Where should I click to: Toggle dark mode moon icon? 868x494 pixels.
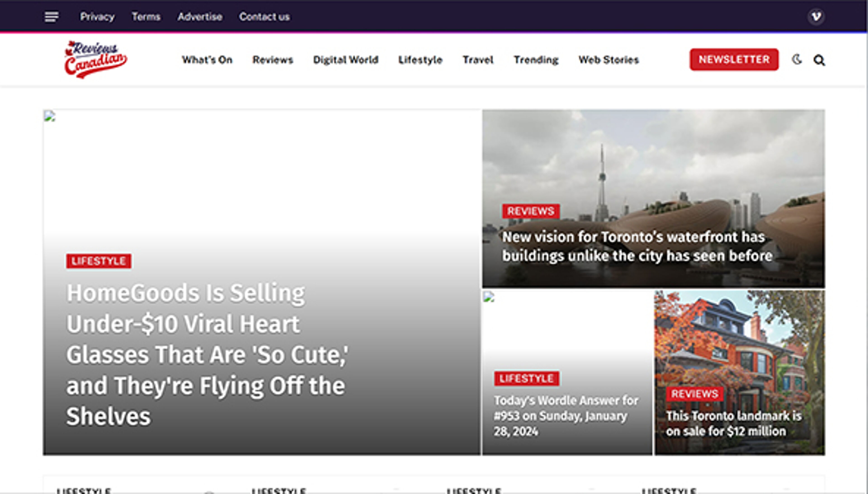coord(797,60)
